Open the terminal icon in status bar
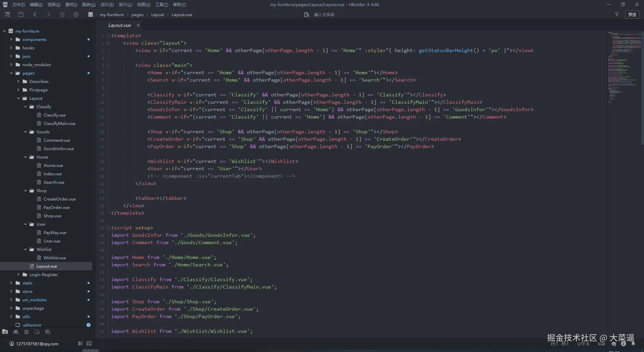 [x=89, y=344]
